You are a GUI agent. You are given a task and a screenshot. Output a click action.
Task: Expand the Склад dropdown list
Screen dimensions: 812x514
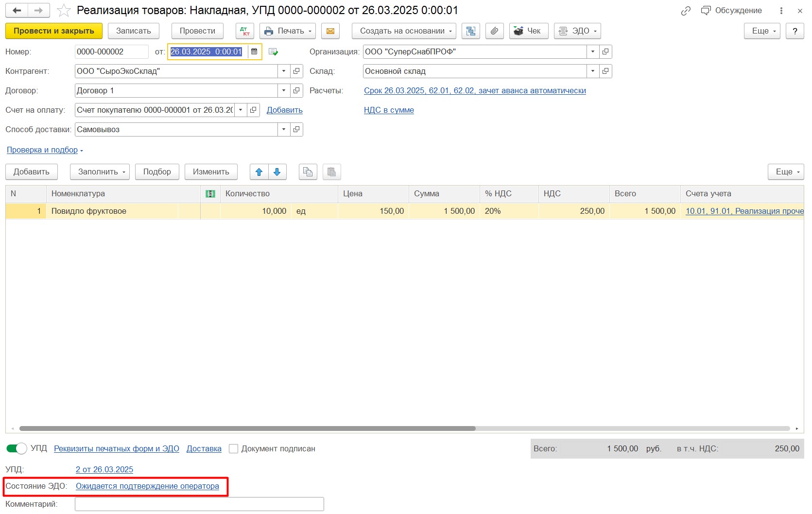592,71
